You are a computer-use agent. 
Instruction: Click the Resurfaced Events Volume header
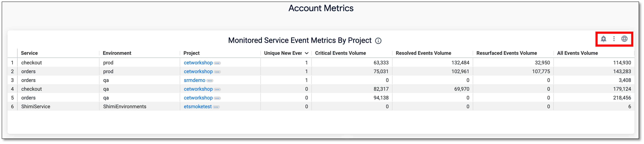(x=507, y=53)
